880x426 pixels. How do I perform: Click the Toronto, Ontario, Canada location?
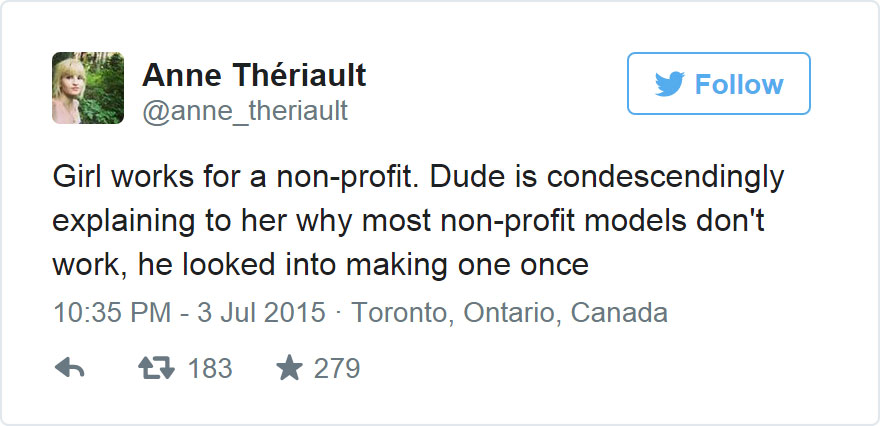pos(510,313)
